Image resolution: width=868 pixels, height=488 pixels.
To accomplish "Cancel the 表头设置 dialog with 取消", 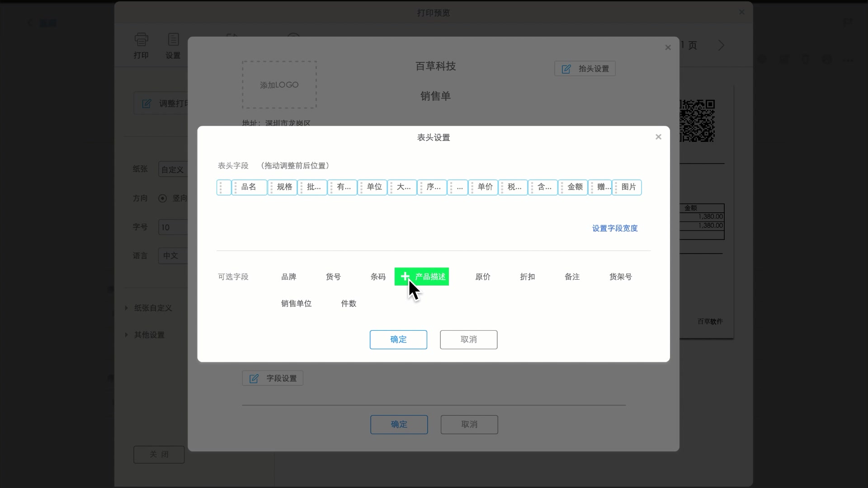I will tap(469, 339).
